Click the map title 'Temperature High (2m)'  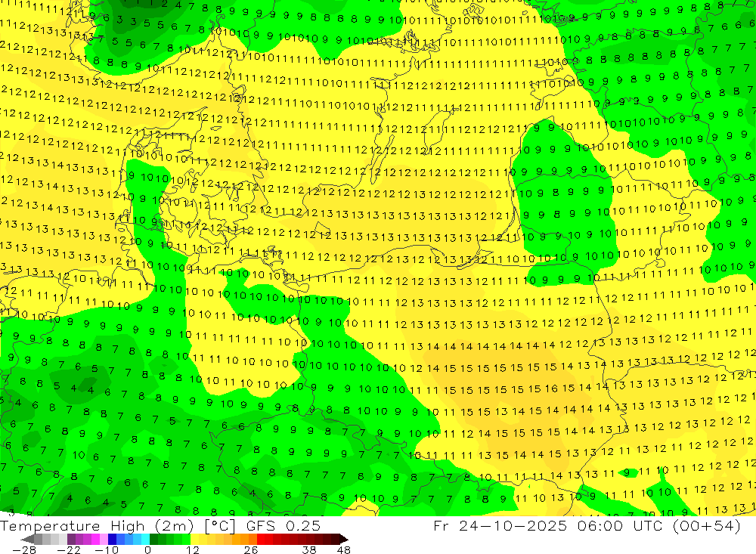[97, 526]
